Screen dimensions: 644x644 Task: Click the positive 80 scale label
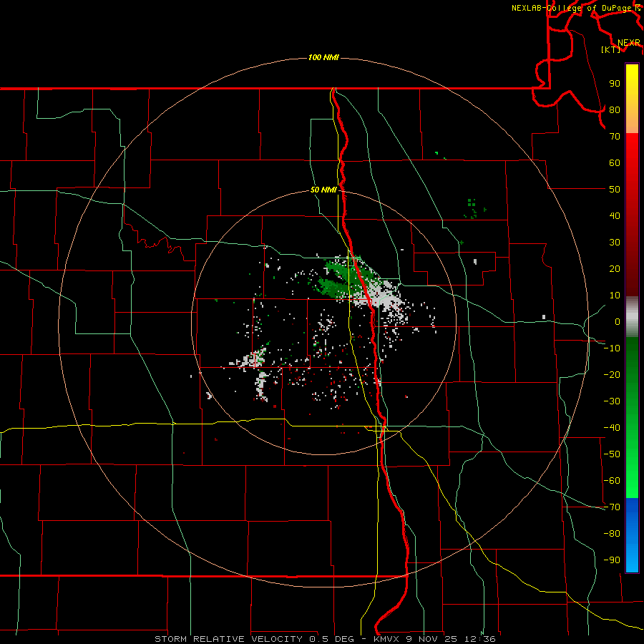pyautogui.click(x=615, y=109)
